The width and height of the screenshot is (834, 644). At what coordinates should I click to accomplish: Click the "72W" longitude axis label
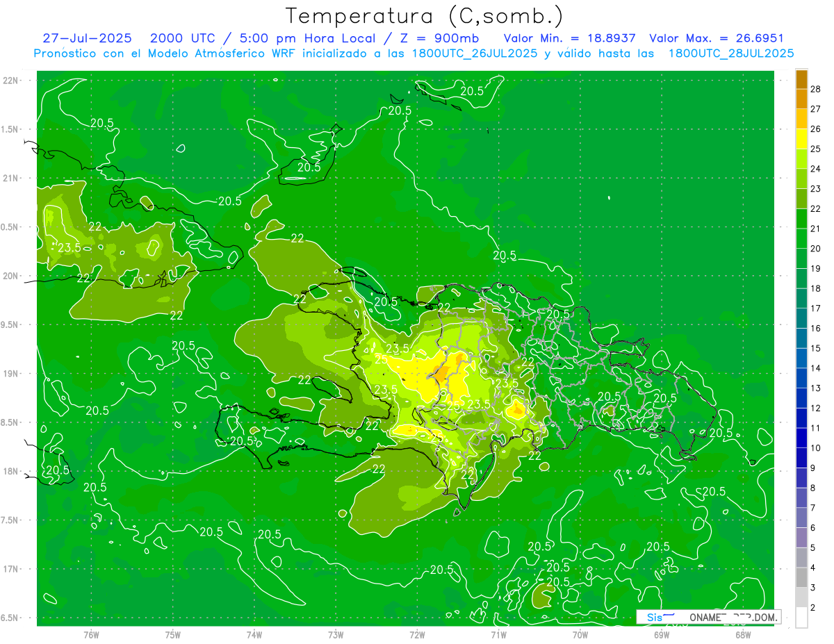click(417, 634)
